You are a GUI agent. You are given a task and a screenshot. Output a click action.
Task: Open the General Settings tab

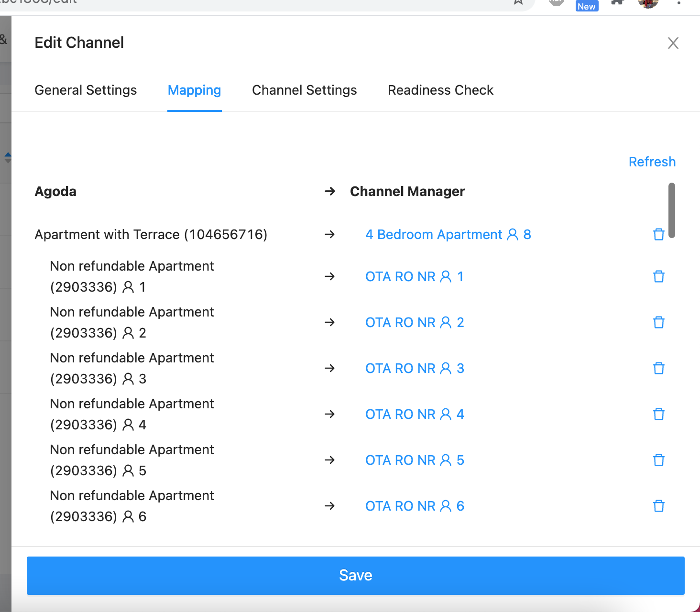coord(86,90)
